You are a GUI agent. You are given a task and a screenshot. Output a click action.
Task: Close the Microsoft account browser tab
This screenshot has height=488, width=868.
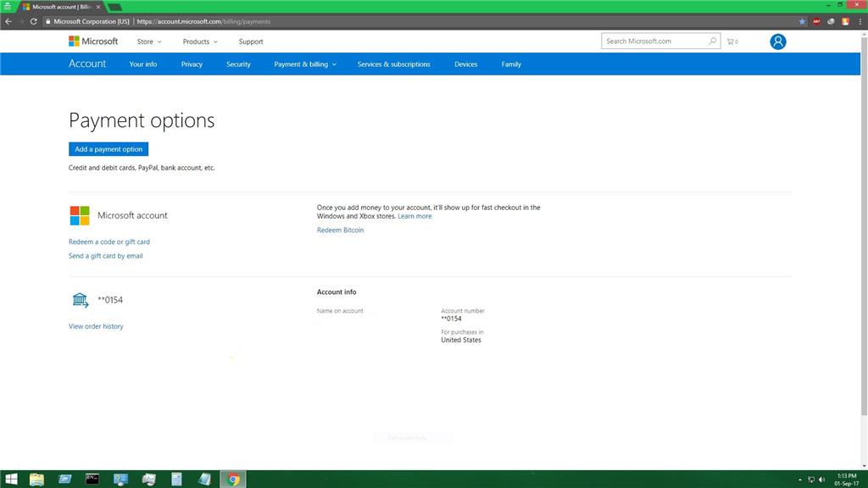pos(98,7)
